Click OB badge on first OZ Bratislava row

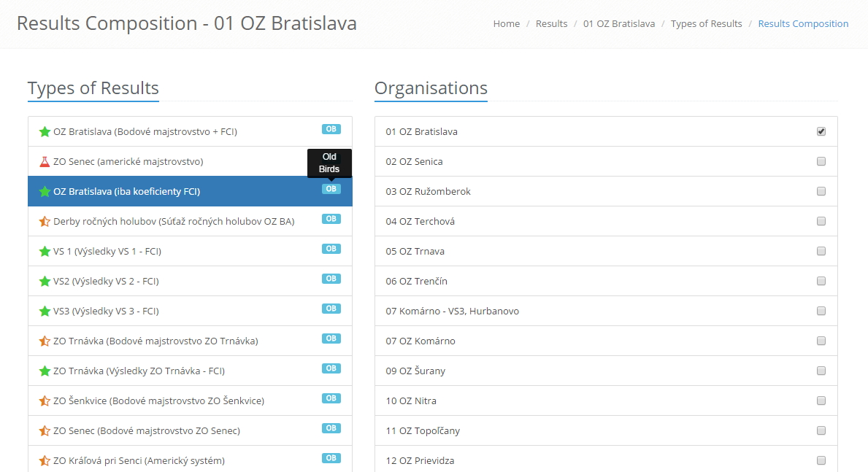[331, 129]
